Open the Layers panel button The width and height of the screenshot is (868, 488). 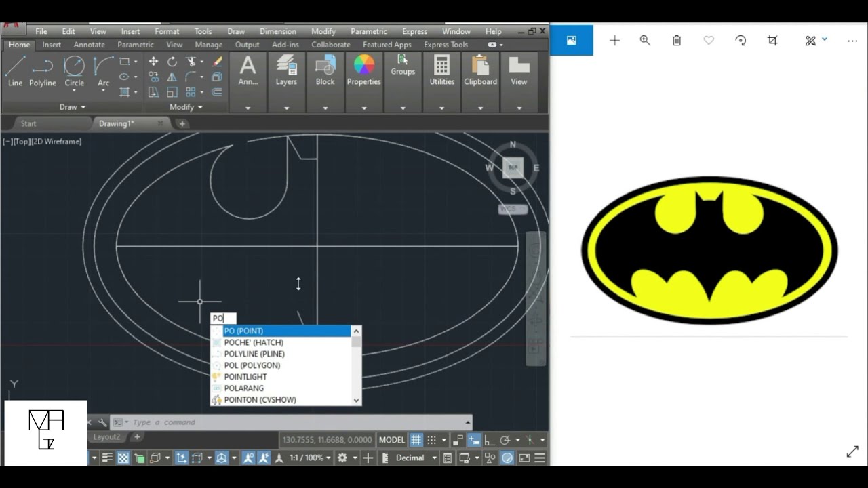coord(286,71)
